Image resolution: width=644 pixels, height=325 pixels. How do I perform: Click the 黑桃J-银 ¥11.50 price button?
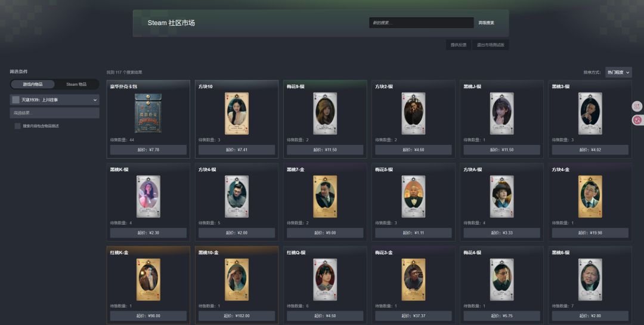click(x=501, y=150)
